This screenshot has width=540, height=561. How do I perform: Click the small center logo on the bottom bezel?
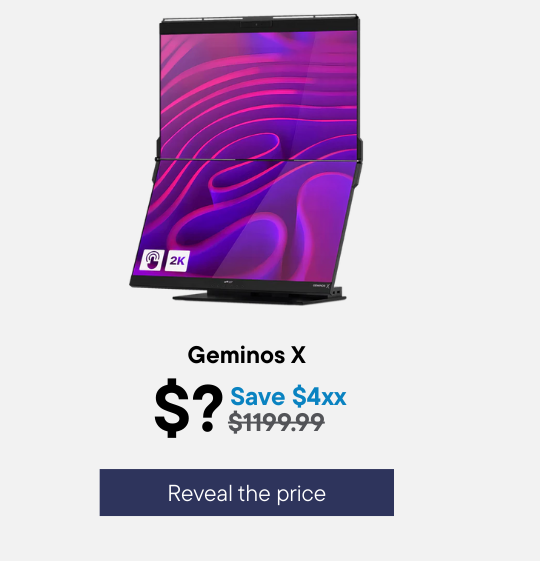[228, 282]
